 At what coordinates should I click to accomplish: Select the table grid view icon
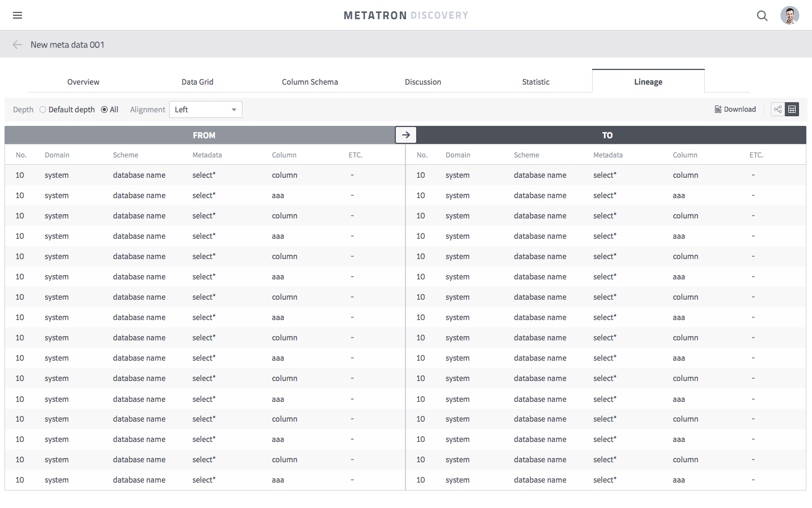click(792, 109)
